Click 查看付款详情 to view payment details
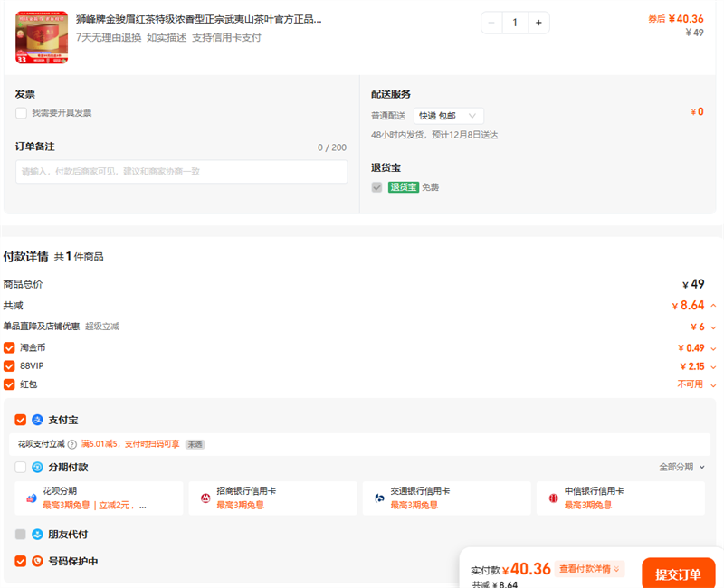The image size is (724, 588). coord(590,569)
